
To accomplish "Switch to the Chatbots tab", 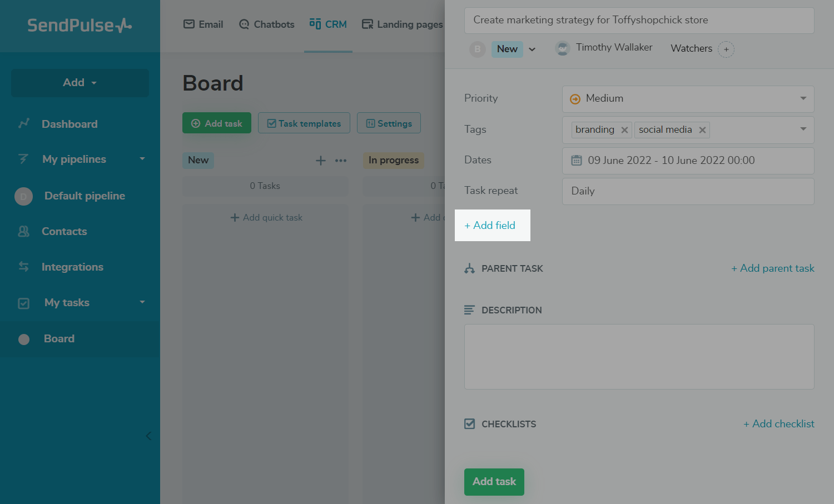I will point(267,24).
